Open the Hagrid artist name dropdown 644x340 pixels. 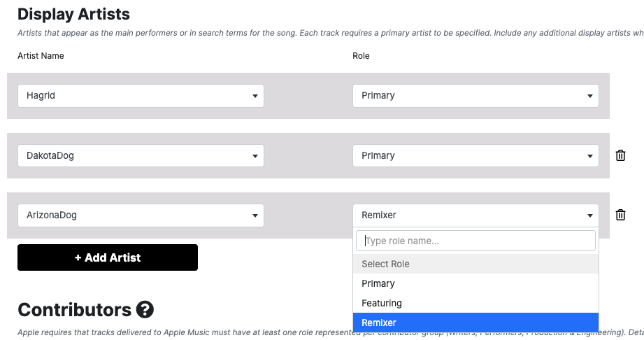[141, 96]
